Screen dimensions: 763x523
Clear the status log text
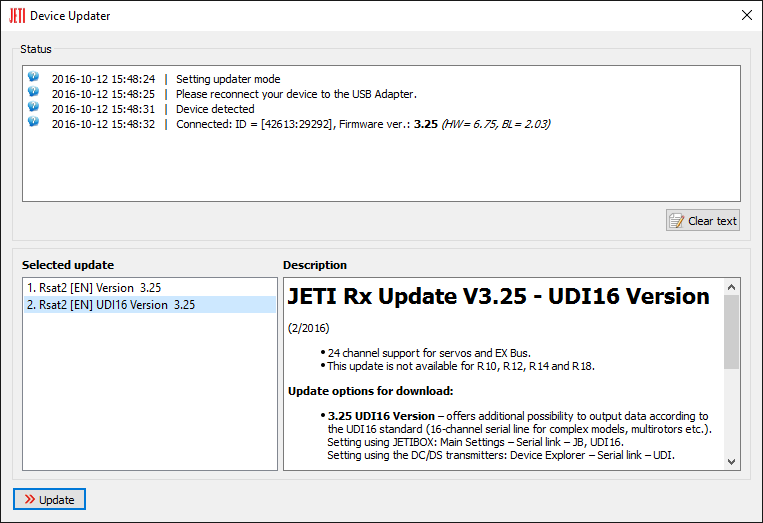(x=703, y=220)
